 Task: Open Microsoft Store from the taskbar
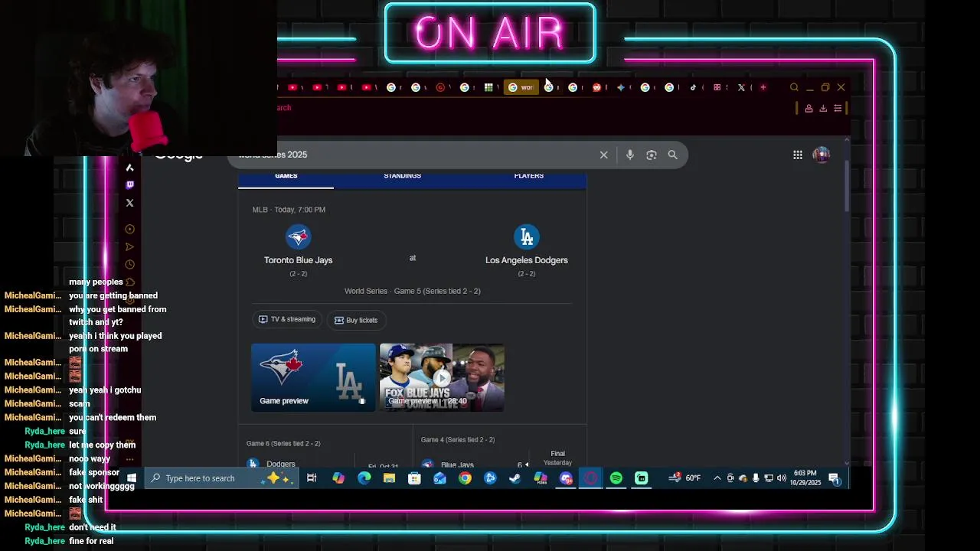point(414,478)
